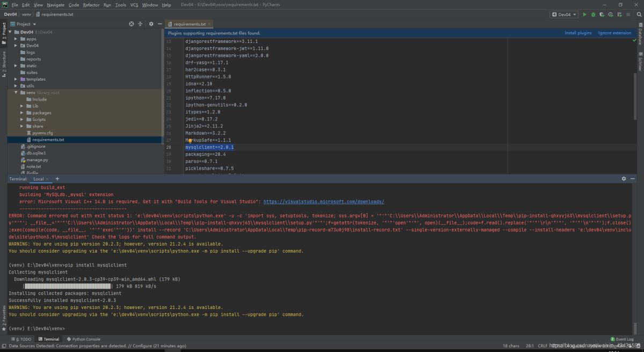
Task: Open the Refactor menu
Action: pos(91,5)
